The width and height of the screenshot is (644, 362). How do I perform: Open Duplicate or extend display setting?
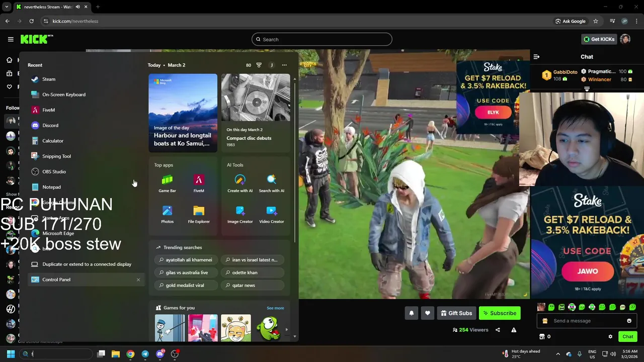click(86, 264)
